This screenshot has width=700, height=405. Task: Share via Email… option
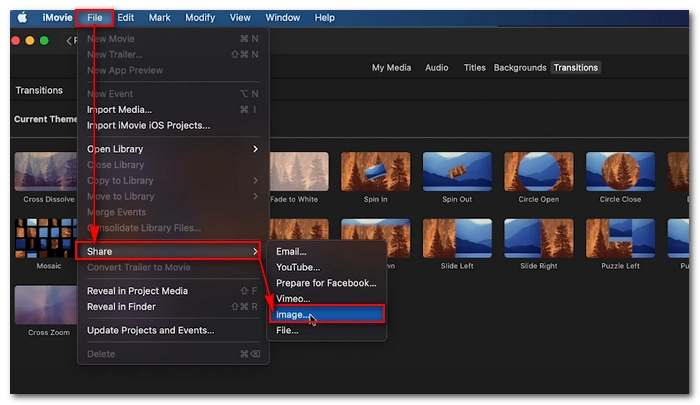click(326, 251)
